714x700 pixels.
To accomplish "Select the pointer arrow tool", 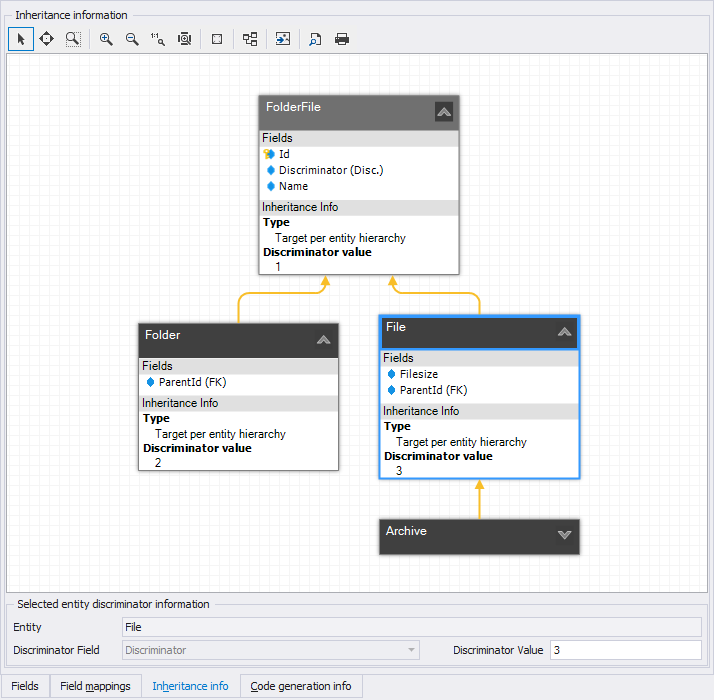I will click(x=21, y=39).
